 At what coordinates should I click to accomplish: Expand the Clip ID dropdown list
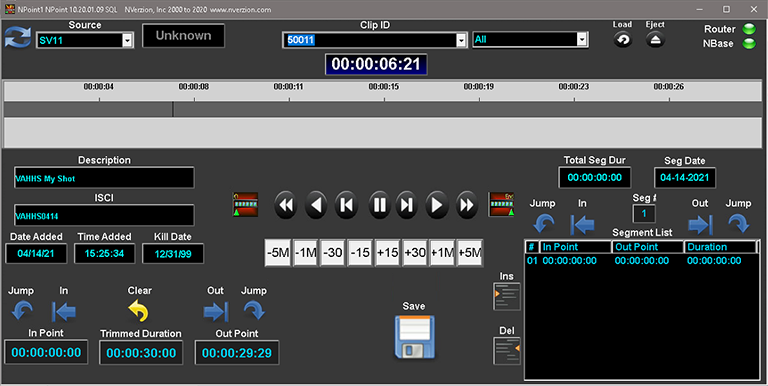tap(461, 40)
